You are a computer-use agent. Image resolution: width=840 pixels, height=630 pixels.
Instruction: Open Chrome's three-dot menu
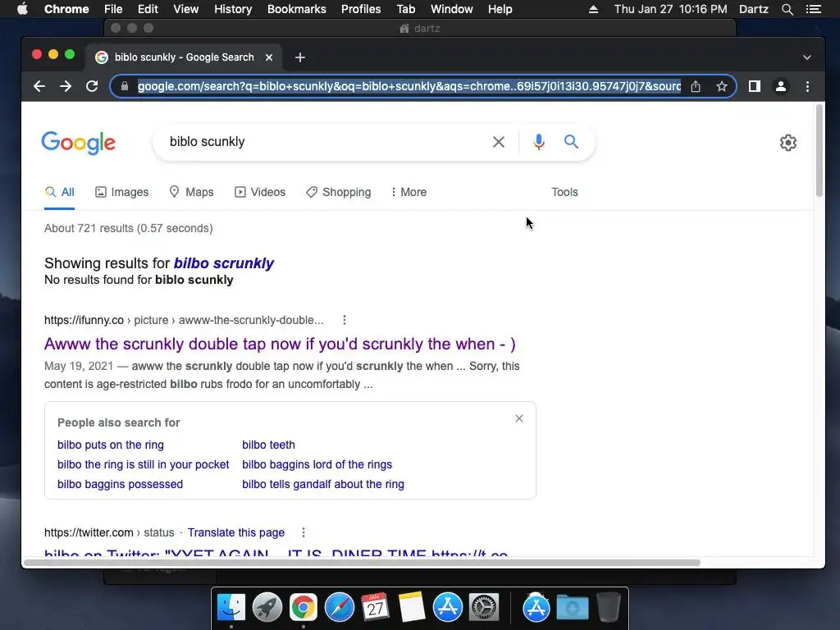tap(807, 86)
